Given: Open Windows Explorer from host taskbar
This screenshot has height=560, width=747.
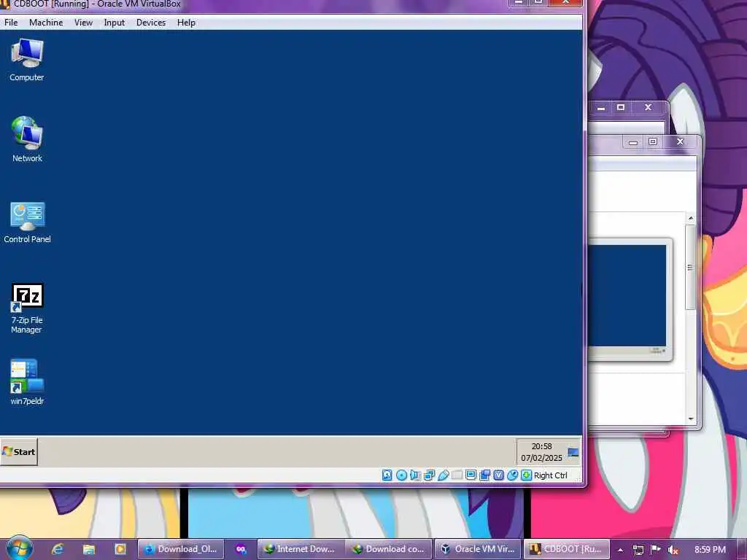Looking at the screenshot, I should [89, 549].
